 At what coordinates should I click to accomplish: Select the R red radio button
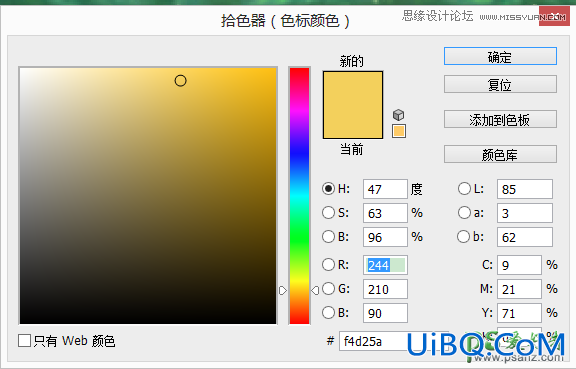[328, 265]
